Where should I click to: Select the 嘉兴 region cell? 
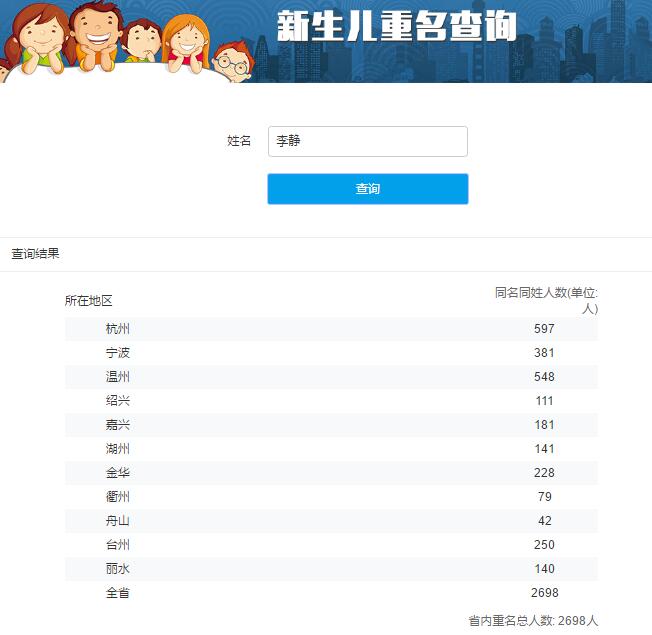[x=118, y=425]
